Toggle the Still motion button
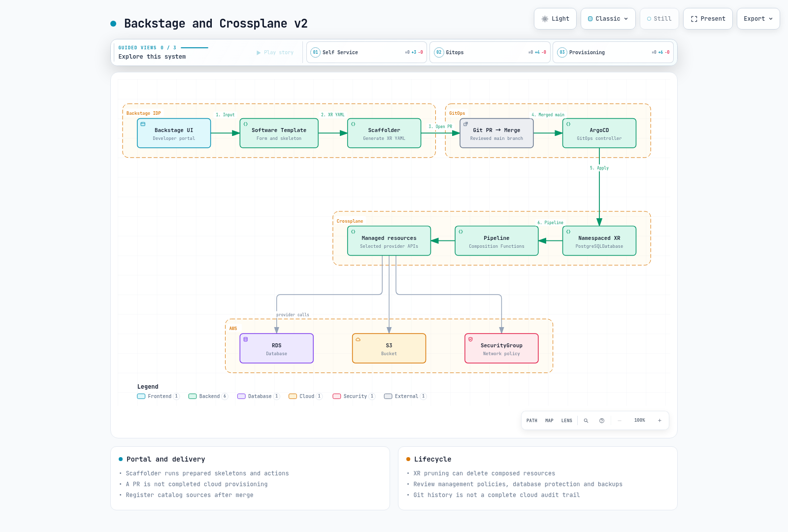788x532 pixels. [x=659, y=19]
